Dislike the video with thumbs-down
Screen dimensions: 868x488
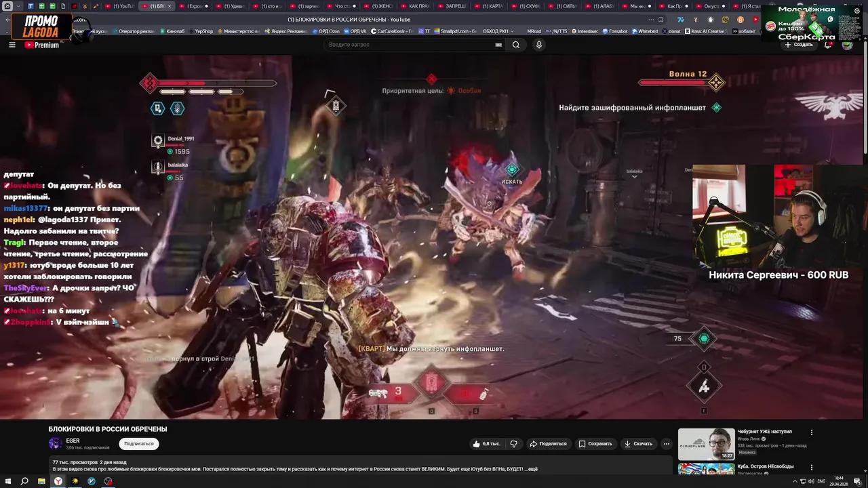(513, 444)
